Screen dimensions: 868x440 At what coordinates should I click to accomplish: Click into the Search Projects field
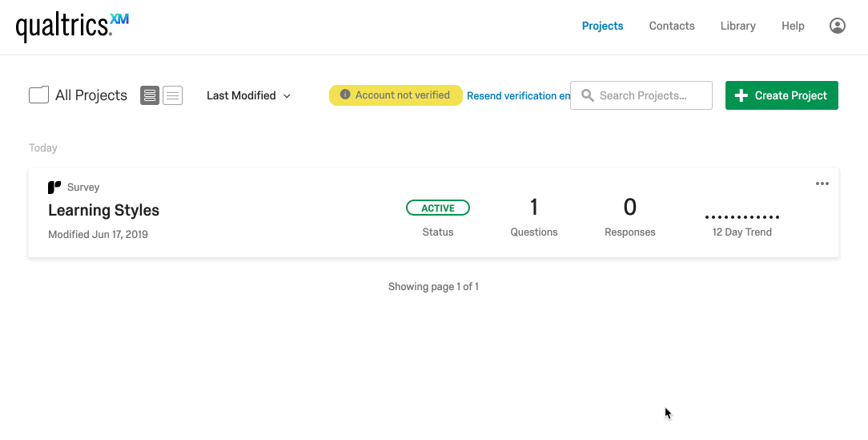click(x=650, y=95)
